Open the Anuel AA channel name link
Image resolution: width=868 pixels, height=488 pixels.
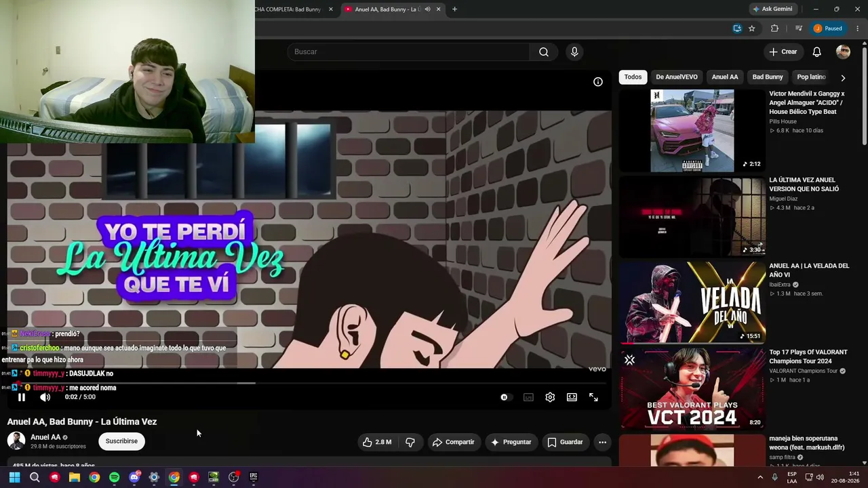[45, 437]
